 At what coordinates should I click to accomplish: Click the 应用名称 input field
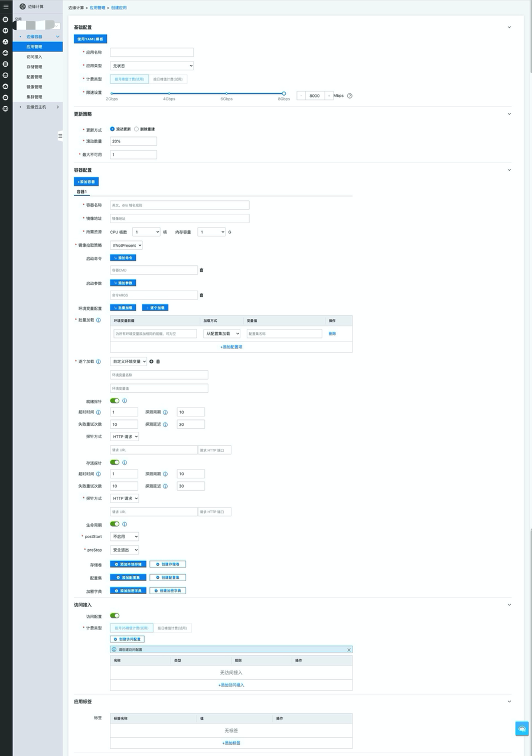(x=152, y=53)
